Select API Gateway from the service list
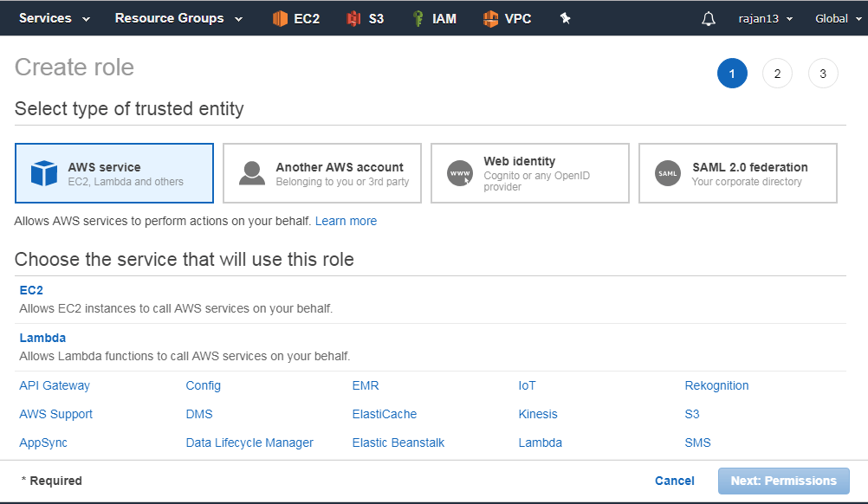This screenshot has width=868, height=504. 55,385
